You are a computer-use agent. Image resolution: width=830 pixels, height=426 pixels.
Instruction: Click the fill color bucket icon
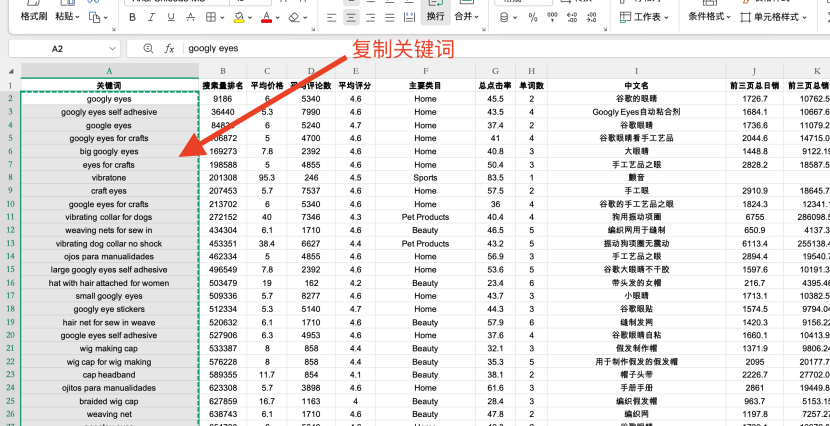coord(240,17)
